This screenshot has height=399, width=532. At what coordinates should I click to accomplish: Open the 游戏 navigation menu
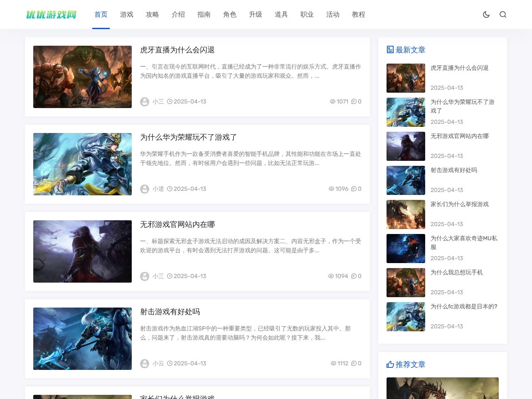pyautogui.click(x=126, y=14)
